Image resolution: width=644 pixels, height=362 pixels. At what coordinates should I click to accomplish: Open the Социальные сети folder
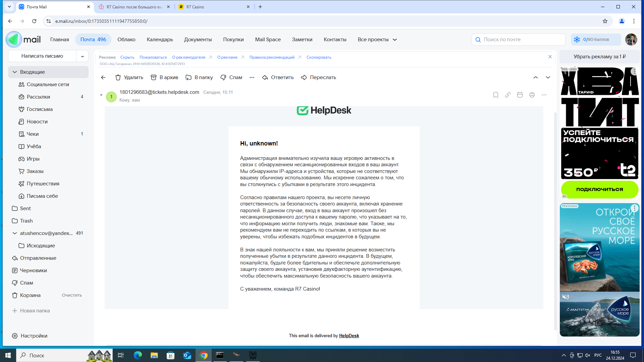[x=48, y=84]
